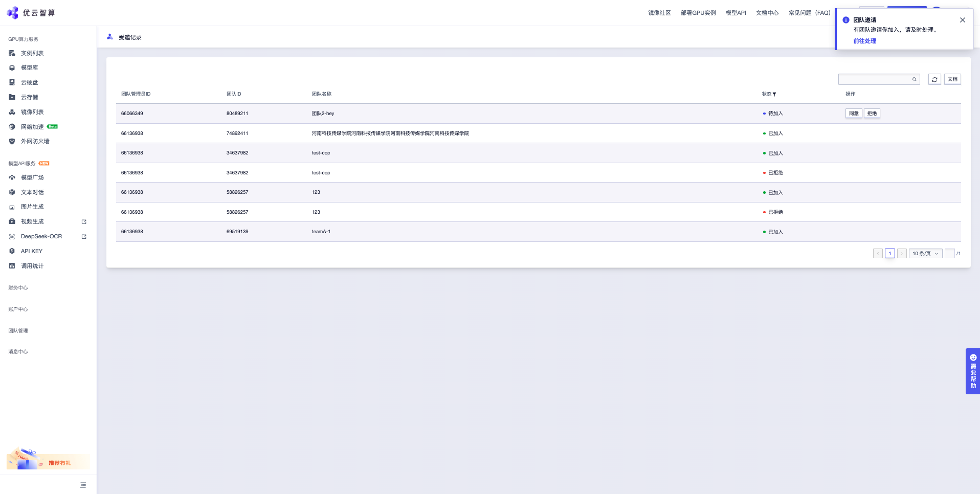
Task: Expand the 团队管理 sidebar section
Action: (x=18, y=331)
